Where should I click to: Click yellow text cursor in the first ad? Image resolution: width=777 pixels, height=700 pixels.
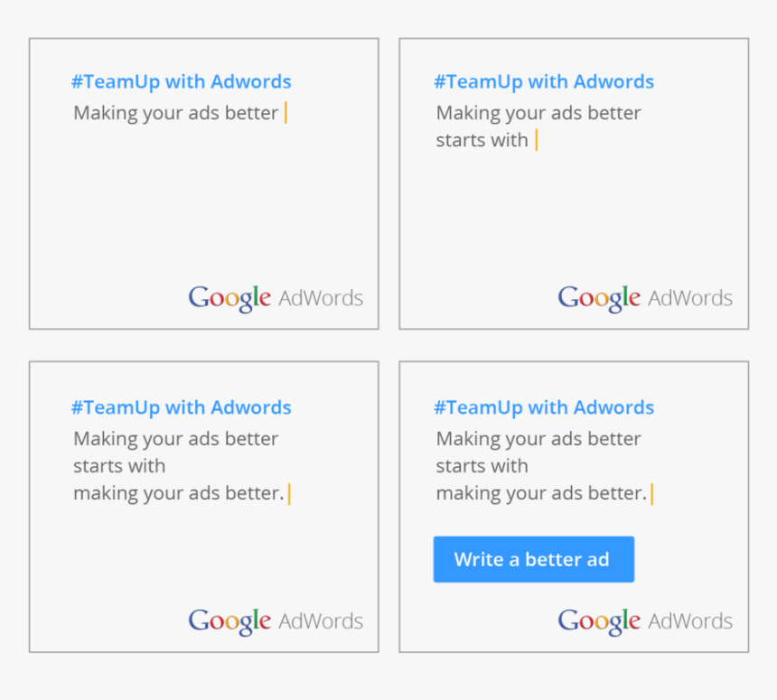pos(286,113)
